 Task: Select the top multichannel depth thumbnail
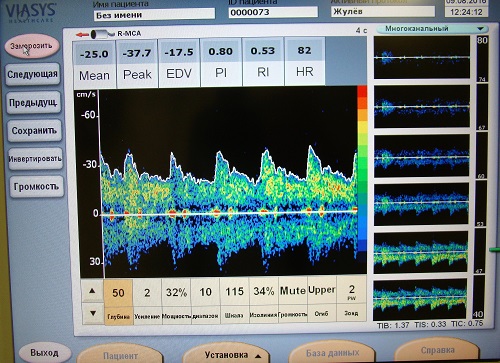pos(422,57)
